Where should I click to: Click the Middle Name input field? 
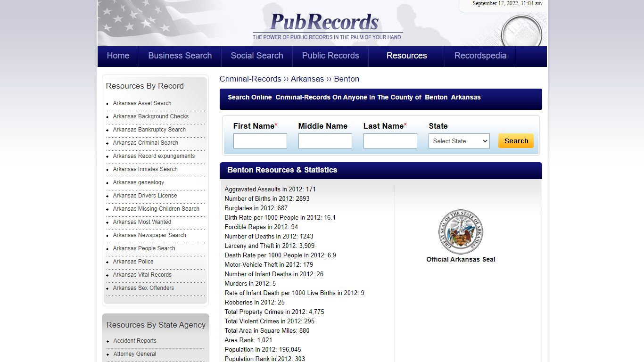(x=325, y=141)
